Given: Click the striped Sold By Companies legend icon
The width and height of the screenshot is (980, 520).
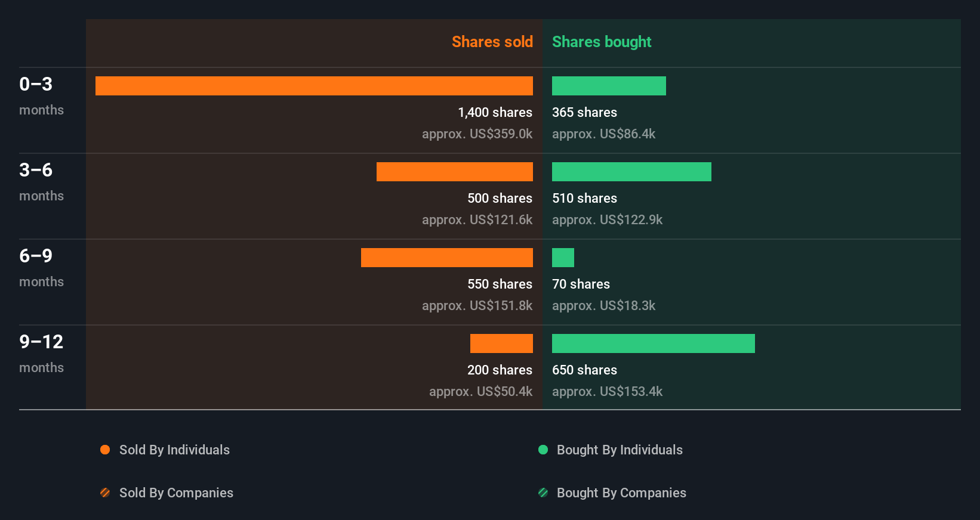Looking at the screenshot, I should point(105,493).
